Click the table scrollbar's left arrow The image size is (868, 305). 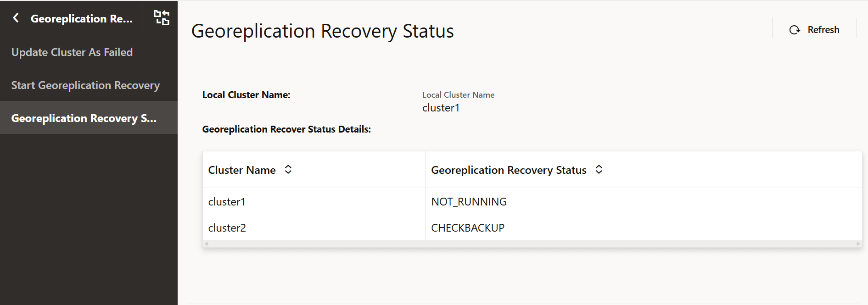[207, 244]
